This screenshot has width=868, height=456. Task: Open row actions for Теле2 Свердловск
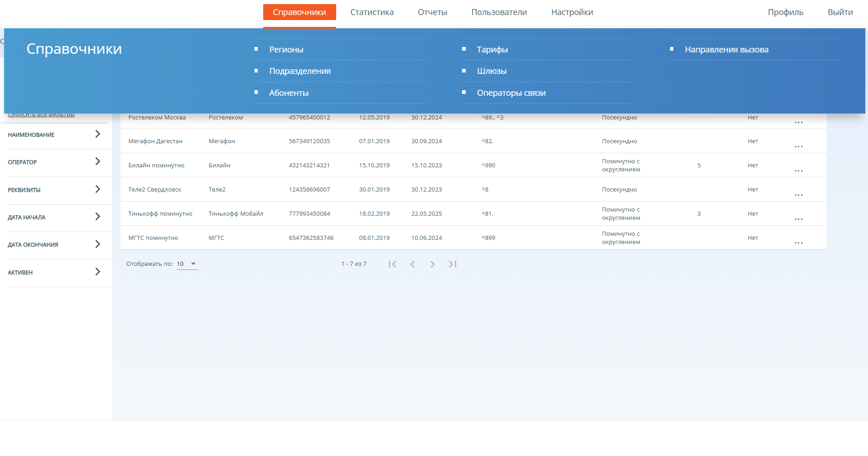[x=798, y=195]
